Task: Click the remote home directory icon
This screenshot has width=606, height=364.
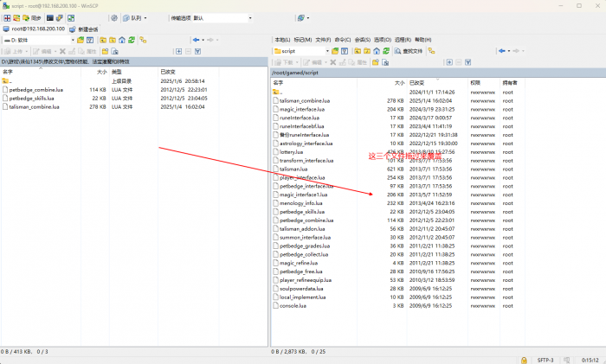Action: coord(377,51)
